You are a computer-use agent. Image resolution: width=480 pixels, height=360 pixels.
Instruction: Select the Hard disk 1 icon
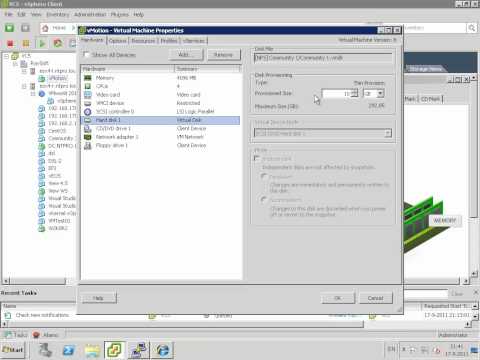pos(88,120)
